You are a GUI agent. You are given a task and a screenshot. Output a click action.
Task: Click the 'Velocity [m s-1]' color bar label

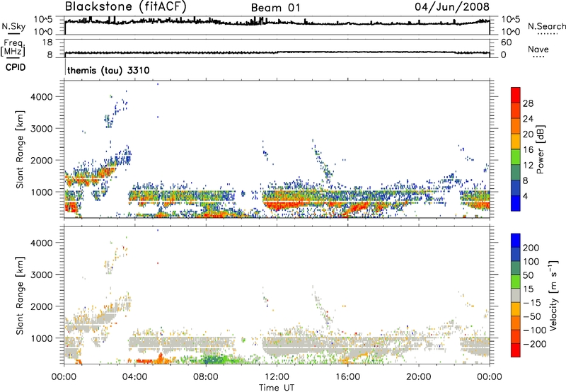tap(553, 295)
